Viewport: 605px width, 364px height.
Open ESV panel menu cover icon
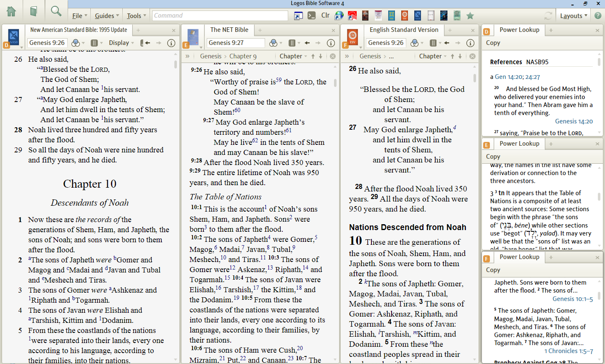tap(352, 37)
